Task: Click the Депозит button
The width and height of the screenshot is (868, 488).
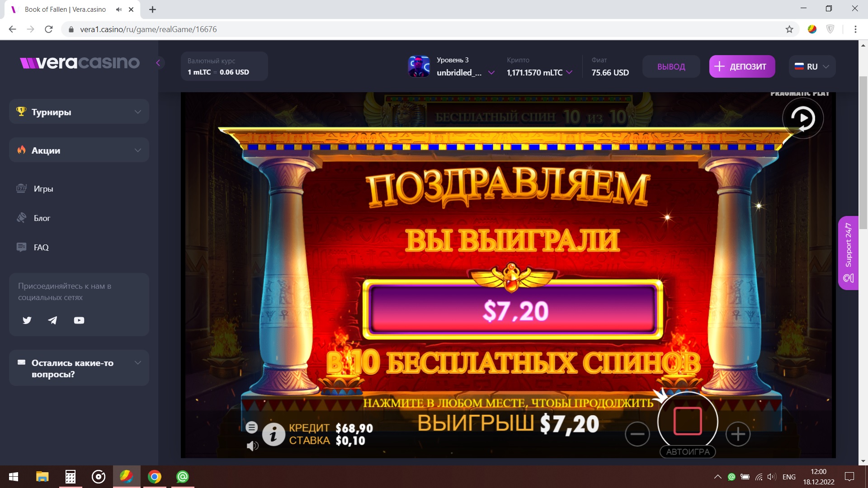Action: tap(742, 66)
